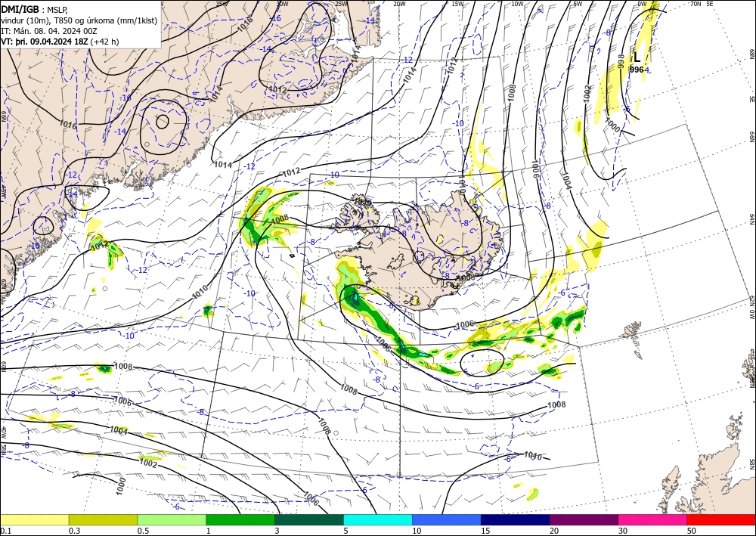Click the navy 15 mm legend swatch
756x536 pixels.
[516, 519]
